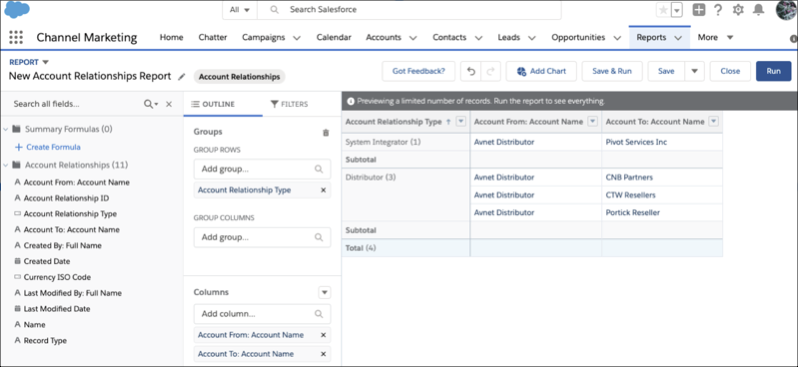Select the Currency ISO Code field
798x367 pixels.
57,277
